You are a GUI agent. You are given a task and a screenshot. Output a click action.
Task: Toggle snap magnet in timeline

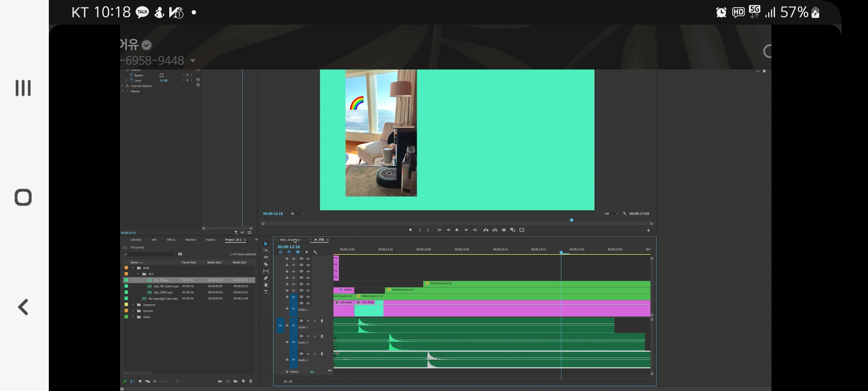289,252
